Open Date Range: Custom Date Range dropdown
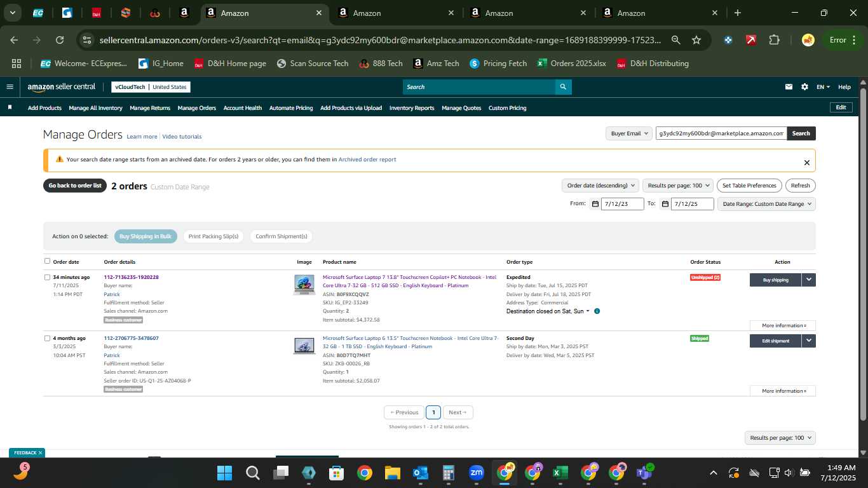 tap(766, 204)
